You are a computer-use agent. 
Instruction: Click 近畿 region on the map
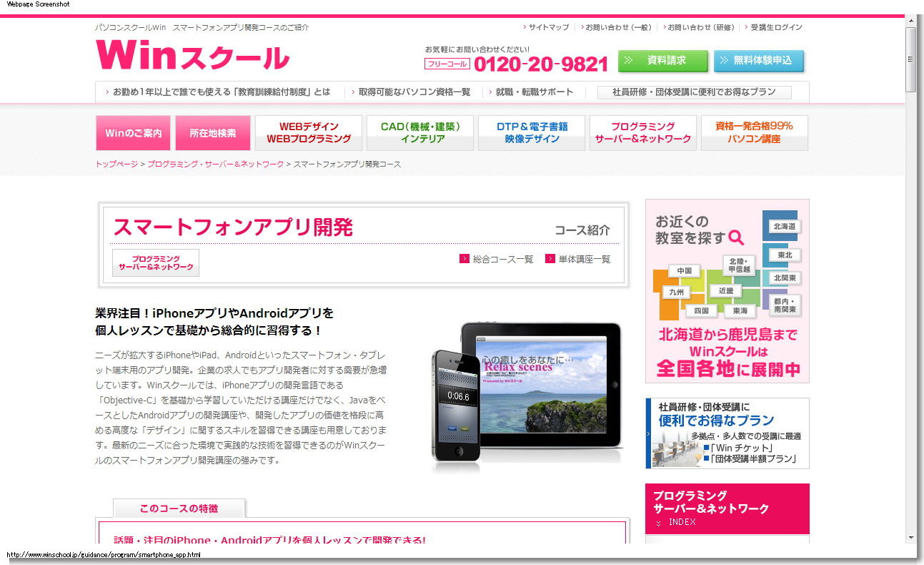click(x=726, y=291)
